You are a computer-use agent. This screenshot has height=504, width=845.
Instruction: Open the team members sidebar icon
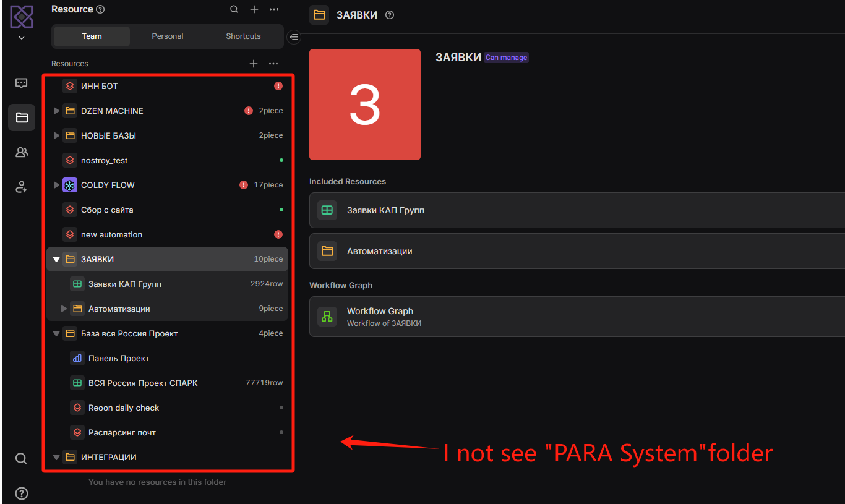[x=21, y=152]
